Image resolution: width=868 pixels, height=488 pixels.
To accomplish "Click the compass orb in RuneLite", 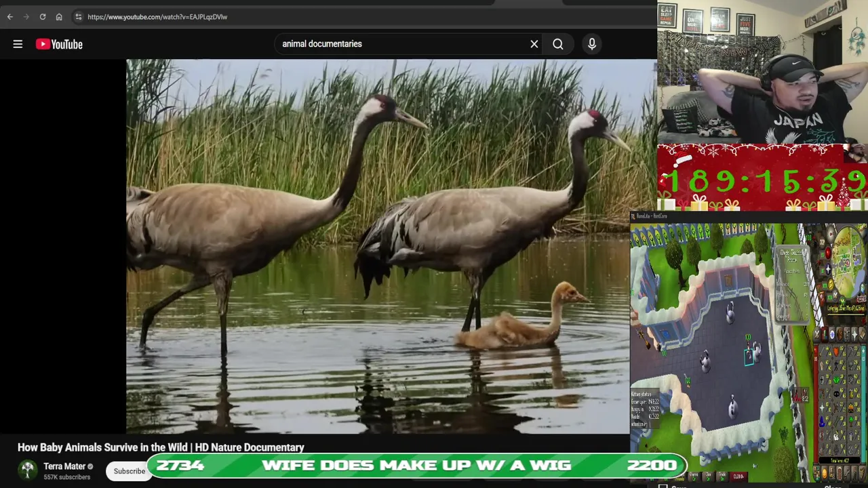I will tap(831, 234).
